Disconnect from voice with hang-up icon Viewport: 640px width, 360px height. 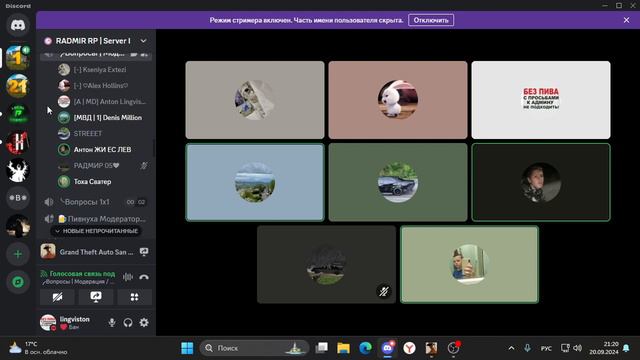(x=144, y=277)
